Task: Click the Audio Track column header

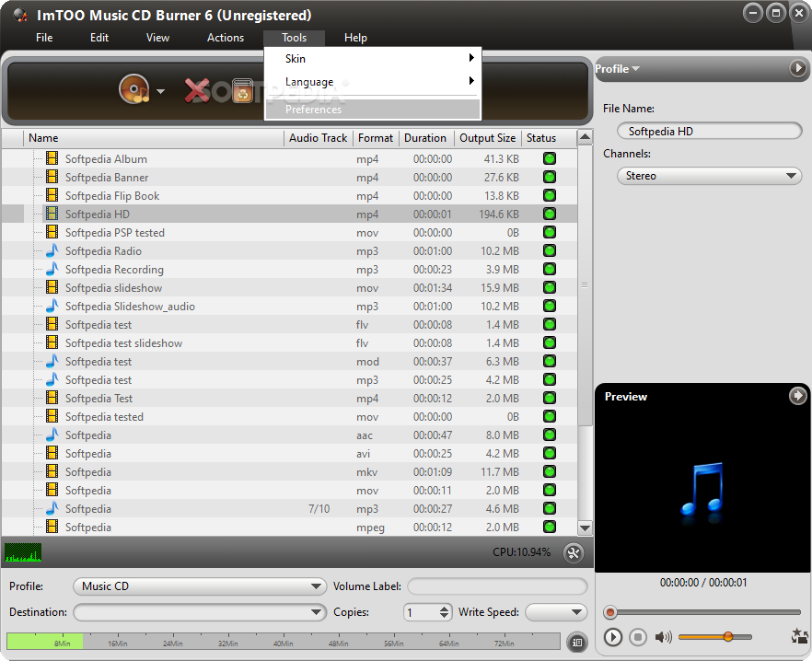Action: point(318,138)
